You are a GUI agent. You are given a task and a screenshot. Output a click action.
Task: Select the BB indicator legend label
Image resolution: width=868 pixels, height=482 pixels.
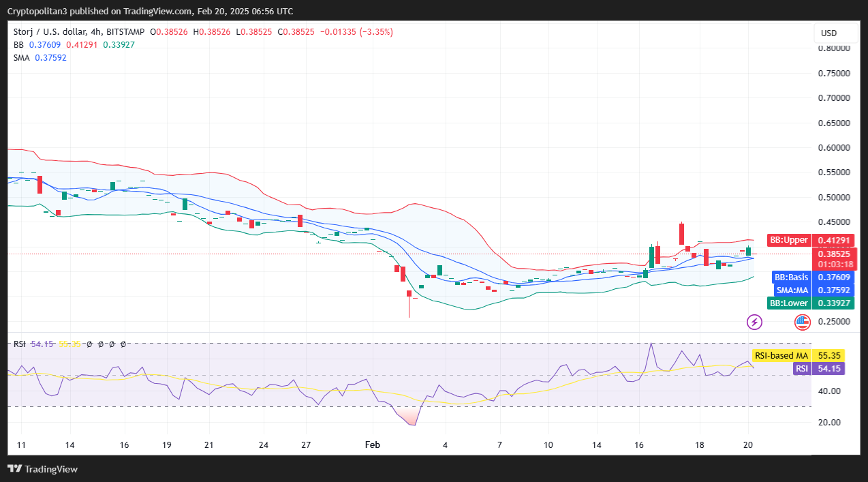pos(19,44)
